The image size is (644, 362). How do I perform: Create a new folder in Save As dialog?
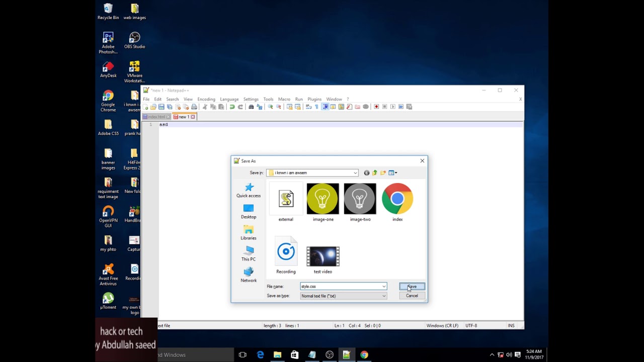pyautogui.click(x=383, y=173)
